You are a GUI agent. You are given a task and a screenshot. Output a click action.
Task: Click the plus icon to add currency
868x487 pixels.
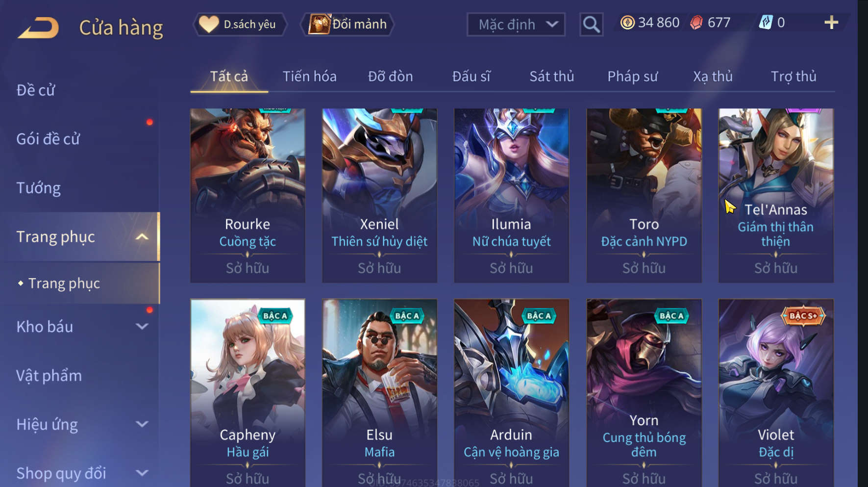(831, 23)
